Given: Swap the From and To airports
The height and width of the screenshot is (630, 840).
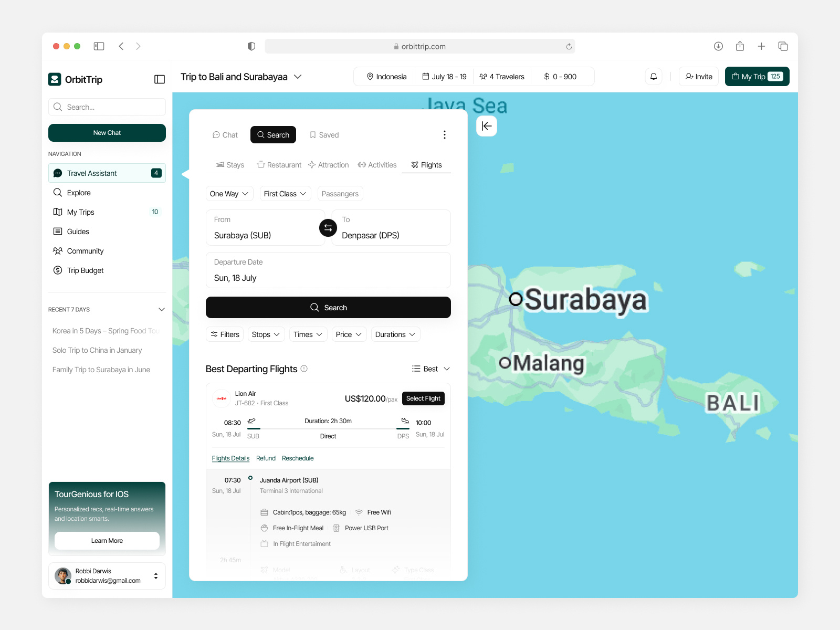Looking at the screenshot, I should click(x=328, y=228).
